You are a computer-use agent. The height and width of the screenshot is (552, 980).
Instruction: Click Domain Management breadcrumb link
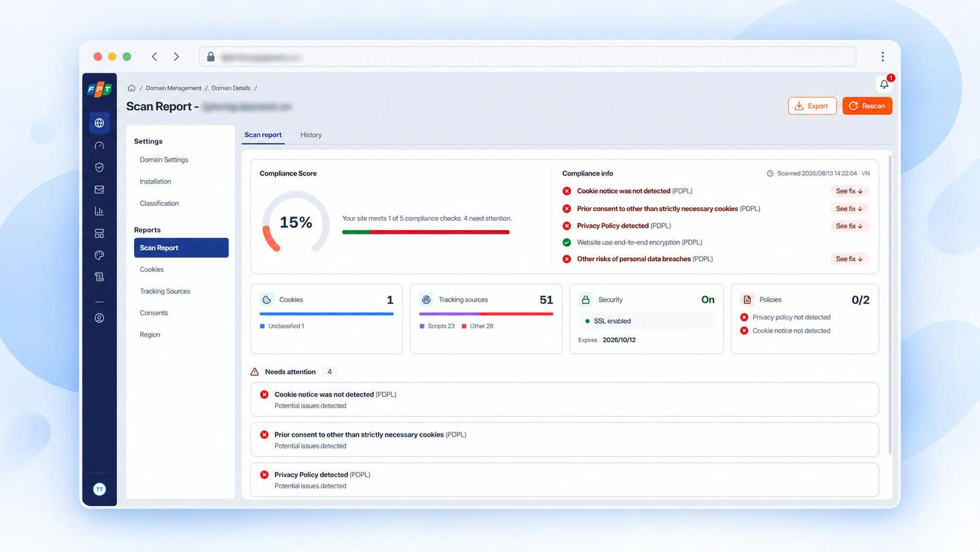173,88
